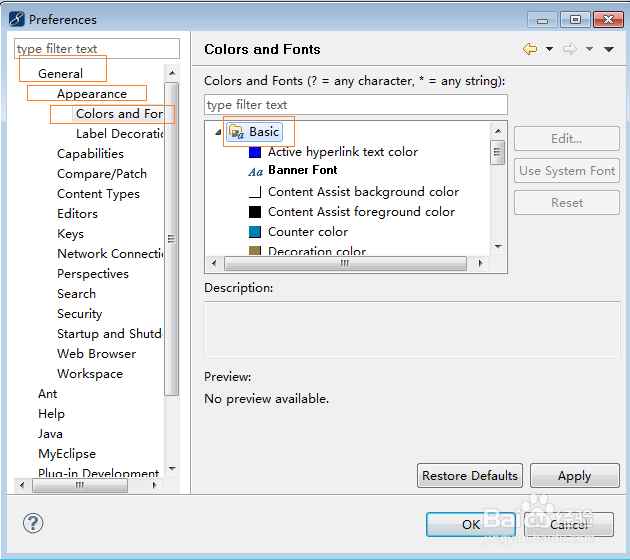Open help via the question mark icon
630x560 pixels.
tap(33, 523)
